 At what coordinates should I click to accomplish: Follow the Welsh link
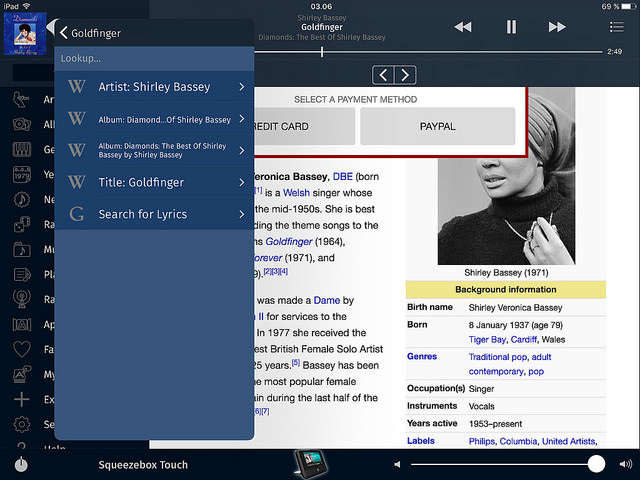click(296, 193)
